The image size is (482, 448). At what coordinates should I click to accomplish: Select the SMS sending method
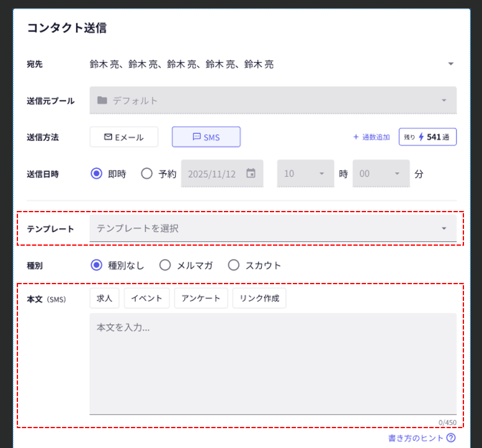206,137
